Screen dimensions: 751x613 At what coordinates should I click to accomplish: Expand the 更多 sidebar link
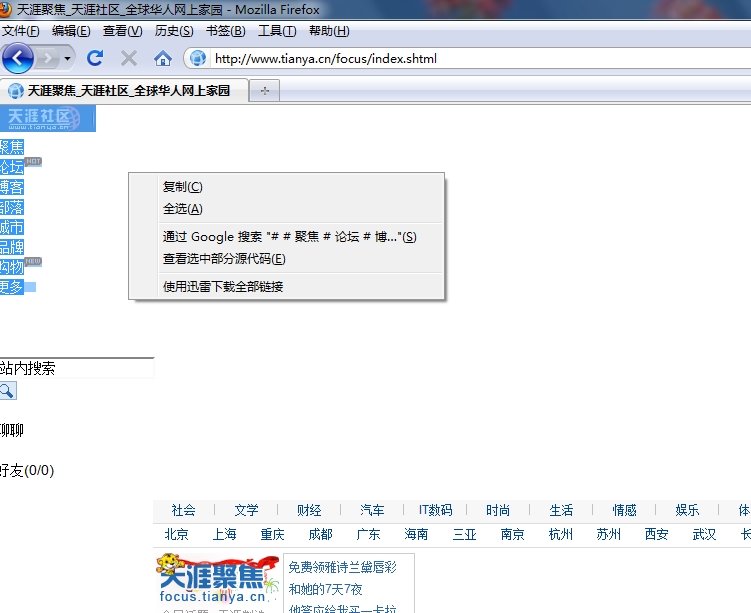[11, 287]
